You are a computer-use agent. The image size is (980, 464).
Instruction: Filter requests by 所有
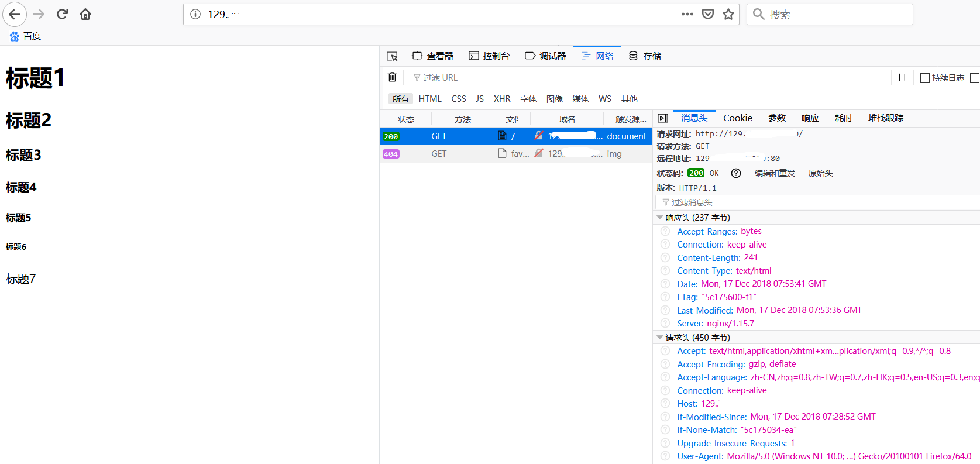coord(401,99)
